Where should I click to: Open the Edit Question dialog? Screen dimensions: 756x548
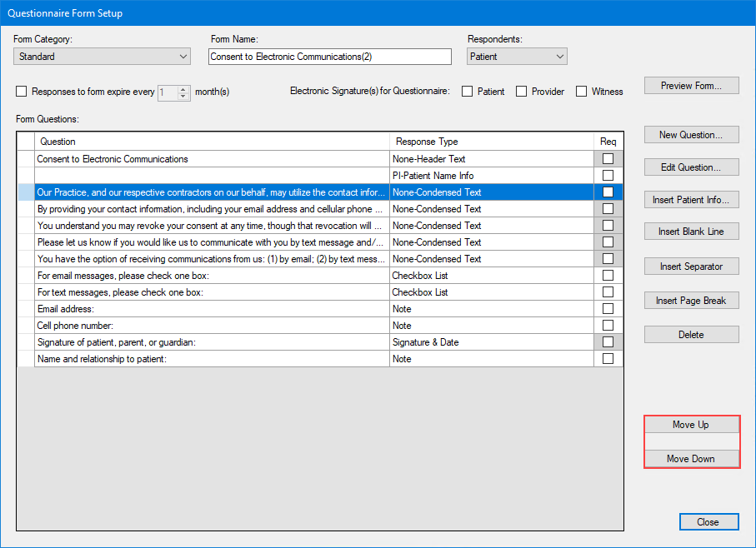click(691, 167)
